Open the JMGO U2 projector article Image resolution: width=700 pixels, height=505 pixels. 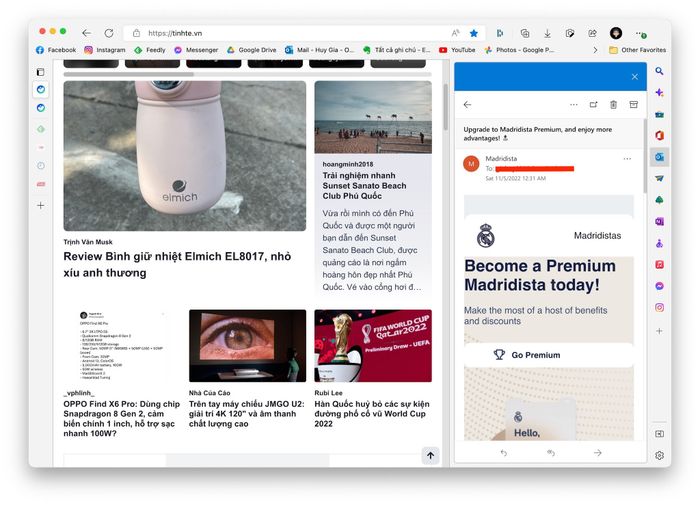246,413
